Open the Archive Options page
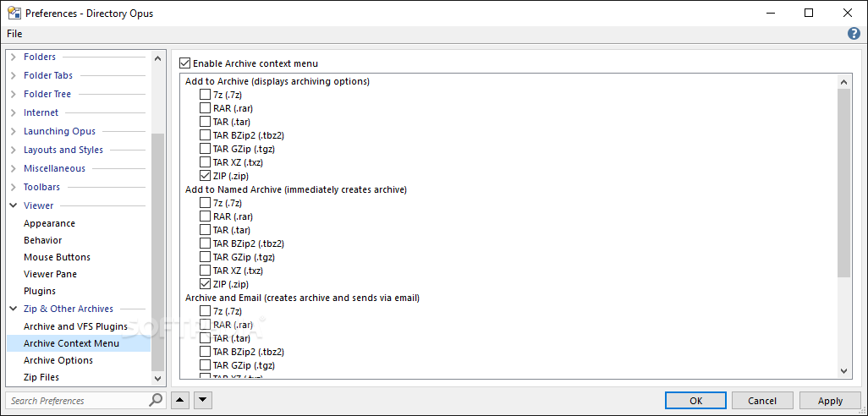 click(58, 360)
